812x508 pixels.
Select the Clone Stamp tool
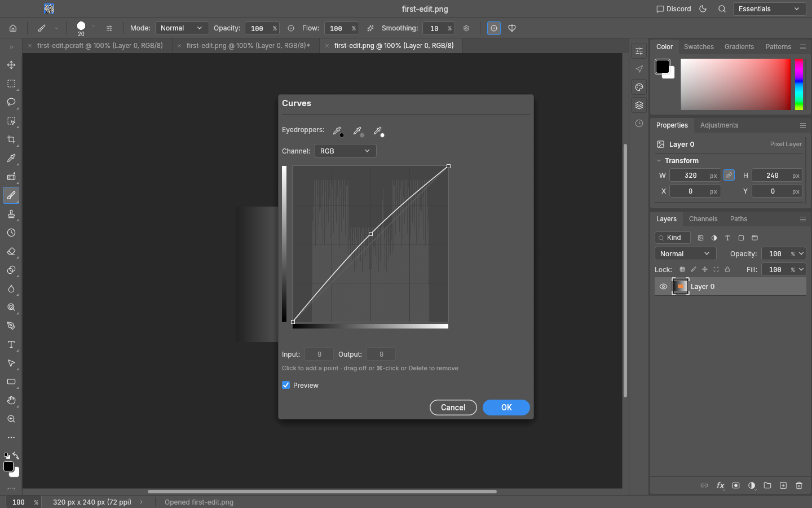coord(11,214)
